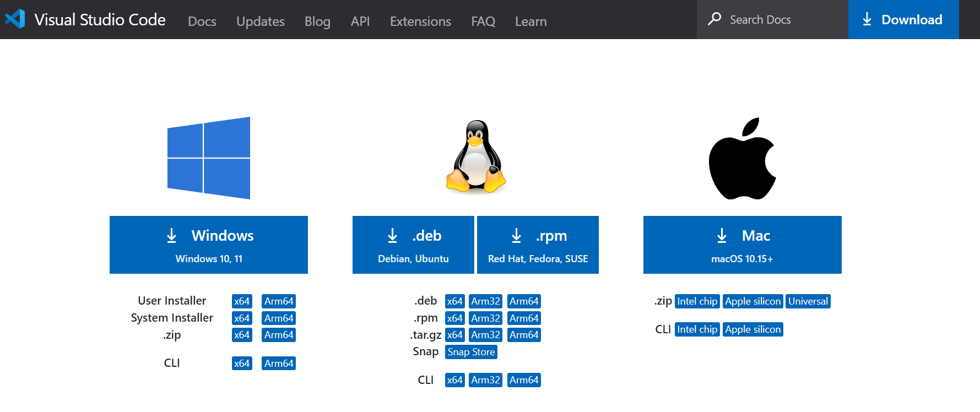Select Linux .tar.gz x64 download
Image resolution: width=980 pixels, height=412 pixels.
click(x=455, y=335)
